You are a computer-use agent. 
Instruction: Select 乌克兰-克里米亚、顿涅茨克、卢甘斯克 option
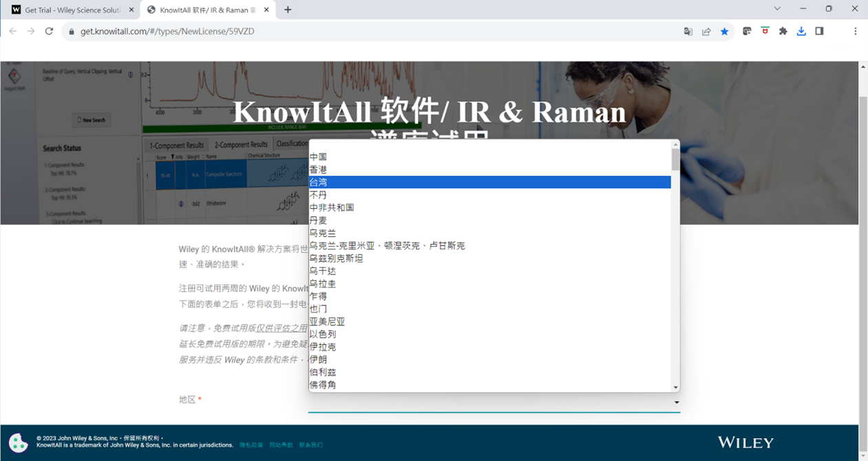click(x=490, y=245)
